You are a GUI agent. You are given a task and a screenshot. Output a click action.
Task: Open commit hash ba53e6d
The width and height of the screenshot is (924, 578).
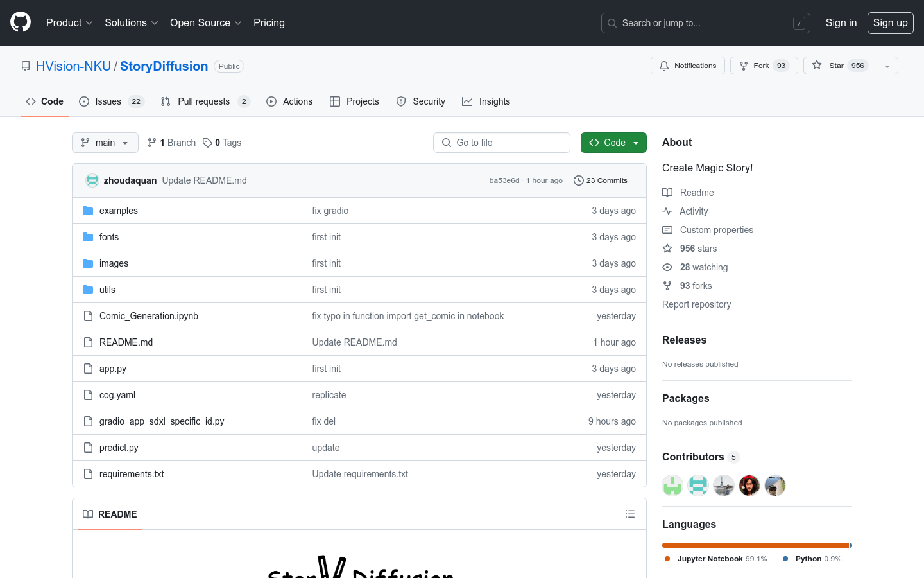tap(504, 180)
